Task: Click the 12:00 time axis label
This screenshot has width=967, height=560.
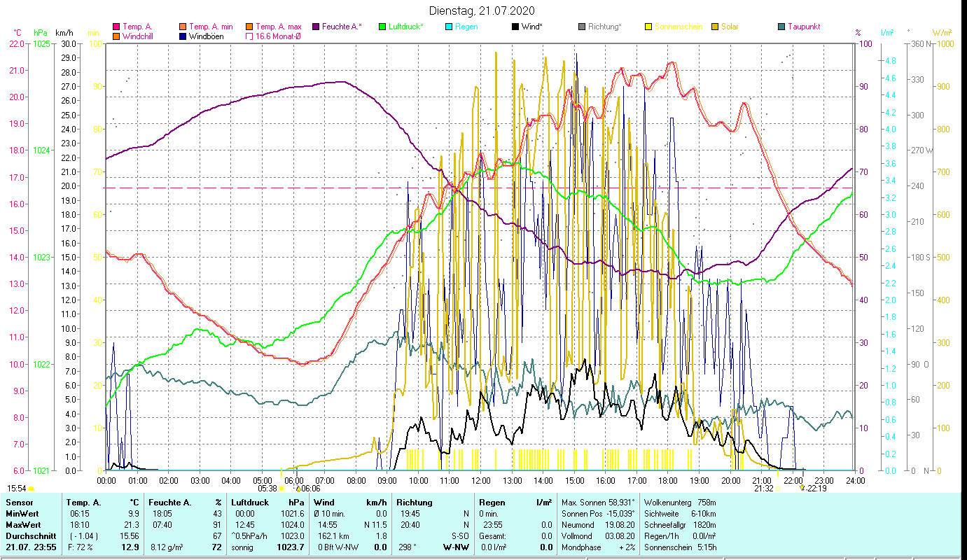Action: tap(481, 481)
